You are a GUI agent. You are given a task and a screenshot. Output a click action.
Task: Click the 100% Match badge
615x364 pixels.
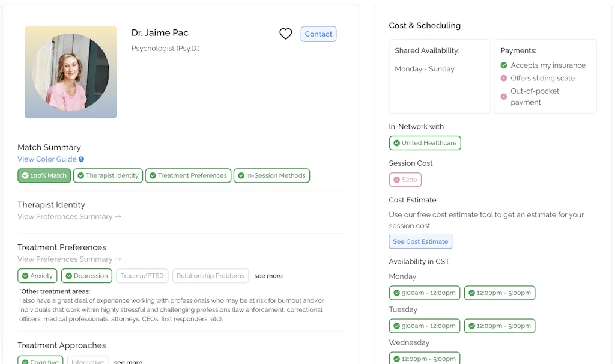click(x=44, y=175)
